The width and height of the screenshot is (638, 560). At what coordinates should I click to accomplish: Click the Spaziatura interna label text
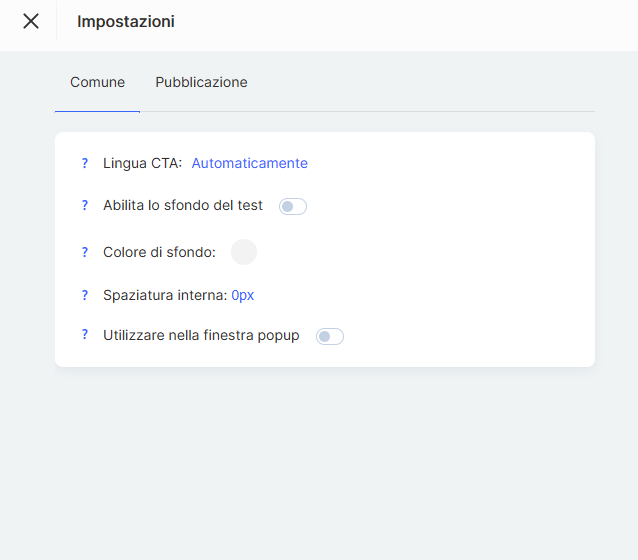click(165, 295)
